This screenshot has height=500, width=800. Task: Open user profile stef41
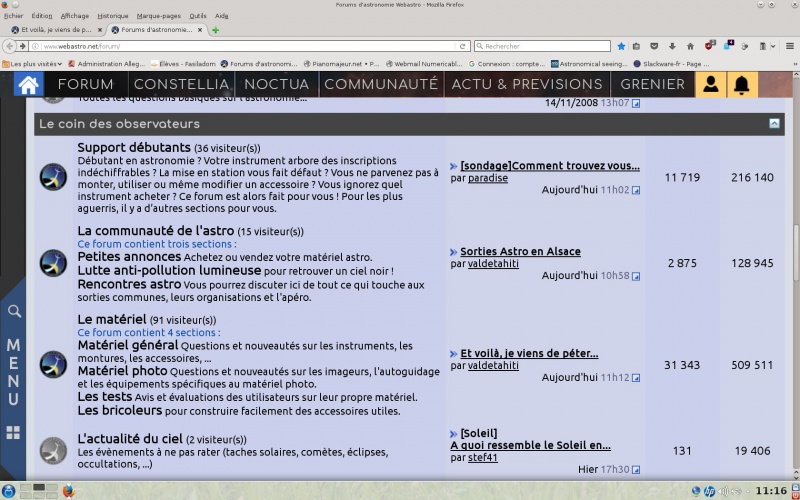pyautogui.click(x=483, y=457)
